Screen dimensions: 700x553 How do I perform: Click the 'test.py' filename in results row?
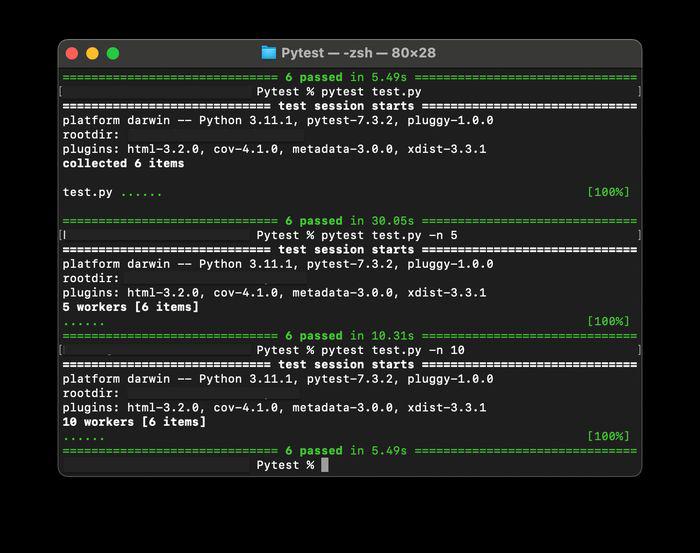88,192
